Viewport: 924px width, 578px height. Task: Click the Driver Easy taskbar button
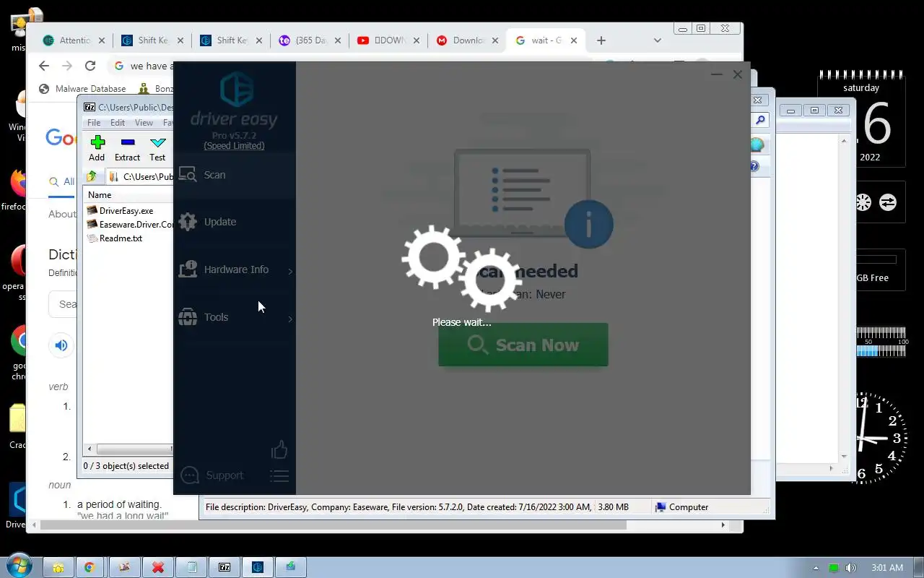258,567
